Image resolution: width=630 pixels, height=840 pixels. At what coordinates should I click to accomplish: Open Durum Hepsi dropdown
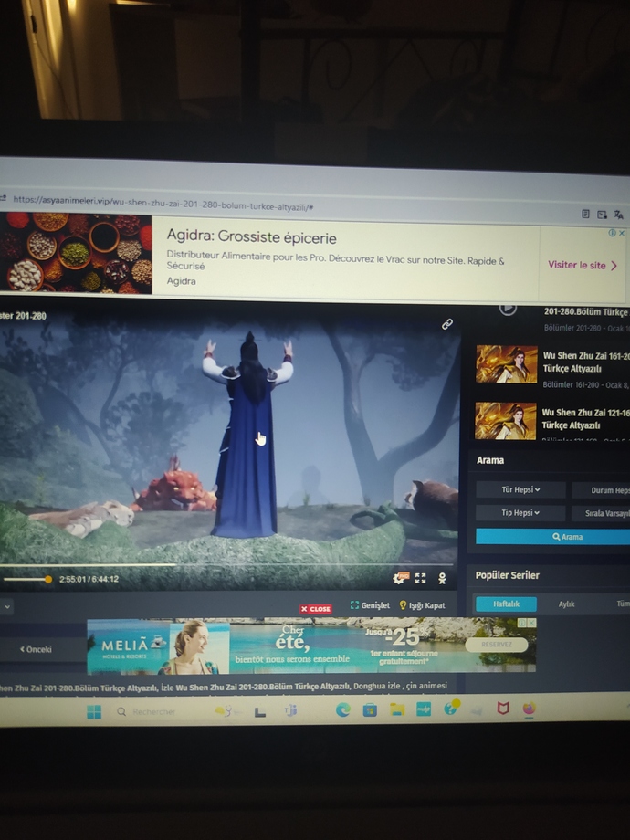pyautogui.click(x=601, y=490)
